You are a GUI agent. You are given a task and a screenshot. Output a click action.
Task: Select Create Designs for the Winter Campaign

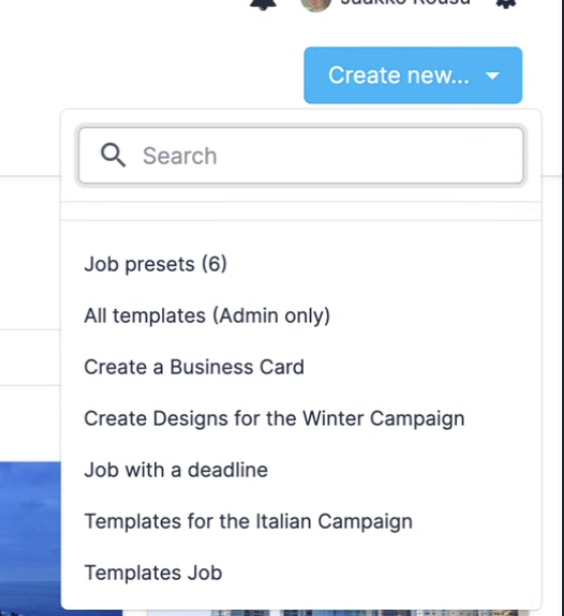tap(274, 418)
